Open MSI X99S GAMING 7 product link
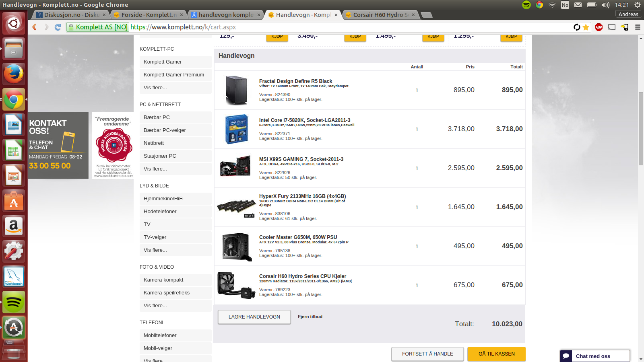 click(x=301, y=159)
